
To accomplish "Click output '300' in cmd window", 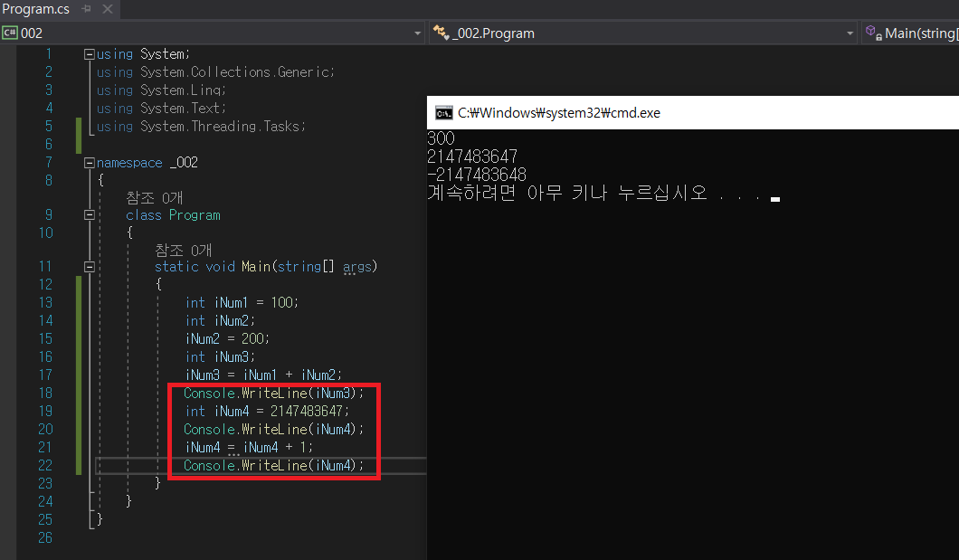I will (x=441, y=138).
